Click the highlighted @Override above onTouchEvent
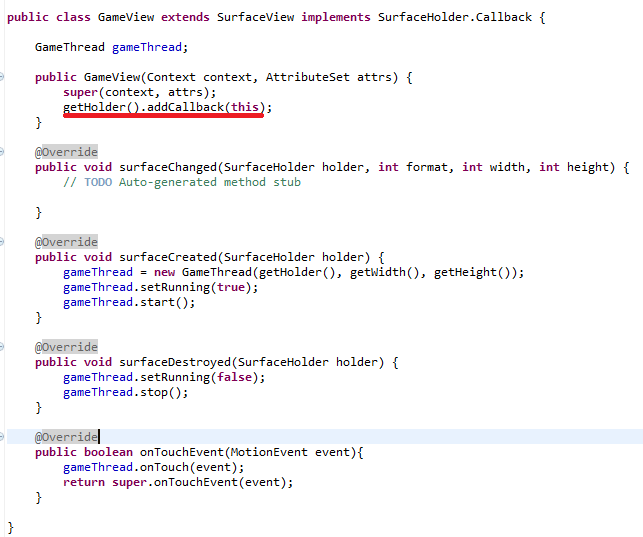This screenshot has width=643, height=537. [x=66, y=437]
